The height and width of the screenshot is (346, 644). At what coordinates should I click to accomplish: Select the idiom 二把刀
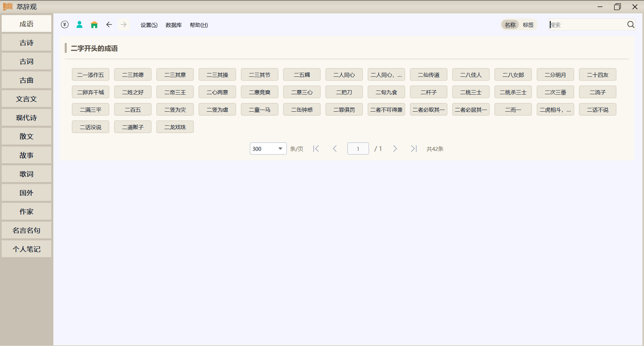tap(344, 92)
